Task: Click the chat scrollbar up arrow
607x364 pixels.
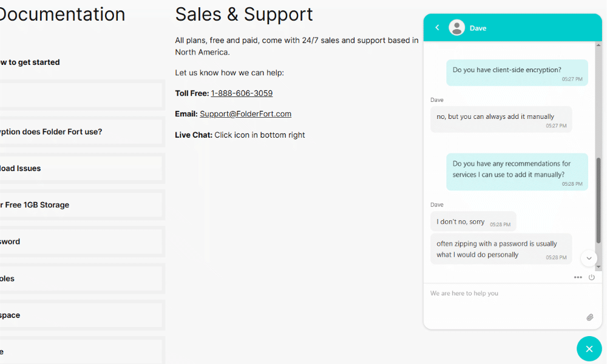Action: point(599,45)
